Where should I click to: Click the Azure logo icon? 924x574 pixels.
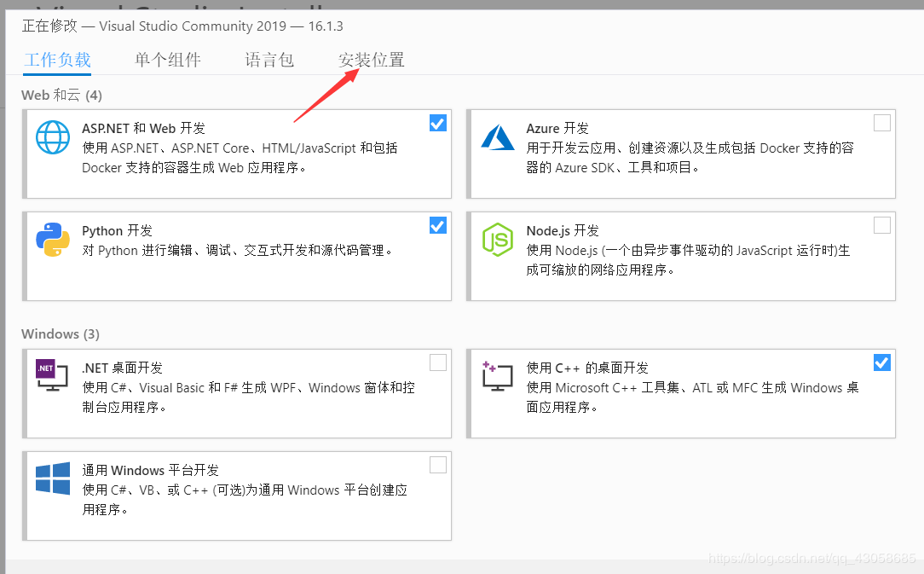pos(498,136)
